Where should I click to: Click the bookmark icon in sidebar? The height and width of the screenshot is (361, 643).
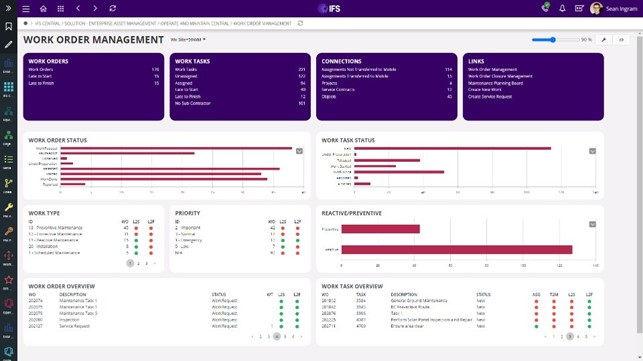click(x=8, y=27)
